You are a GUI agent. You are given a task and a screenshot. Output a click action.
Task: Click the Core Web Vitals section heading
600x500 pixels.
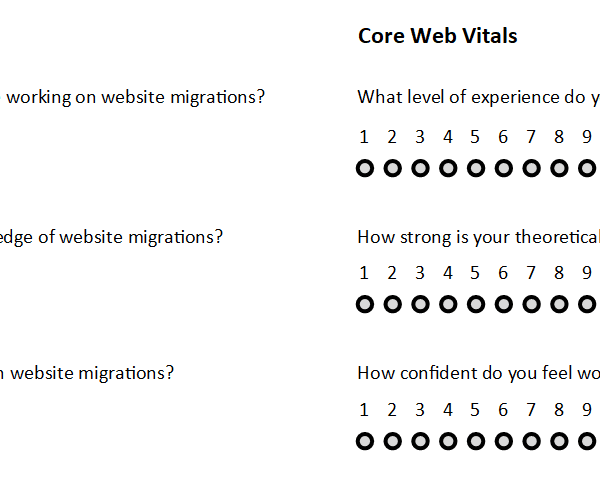[x=438, y=36]
